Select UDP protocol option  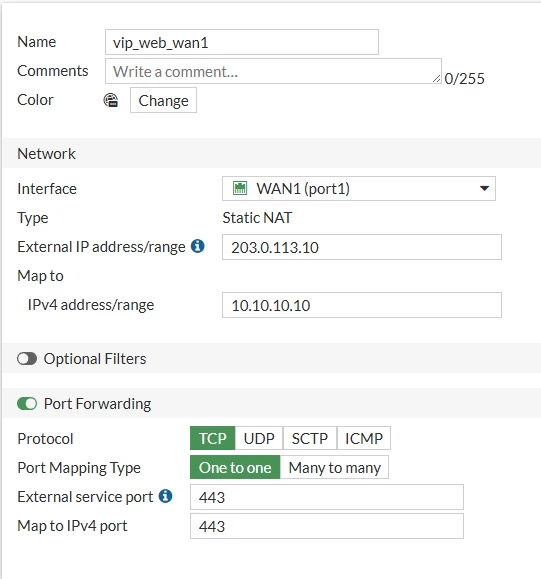[x=259, y=438]
